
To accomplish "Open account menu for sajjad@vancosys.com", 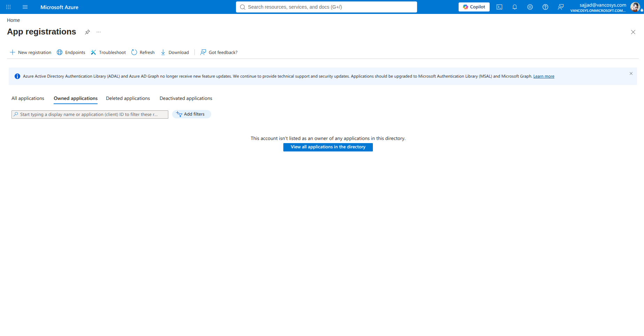I will coord(598,7).
